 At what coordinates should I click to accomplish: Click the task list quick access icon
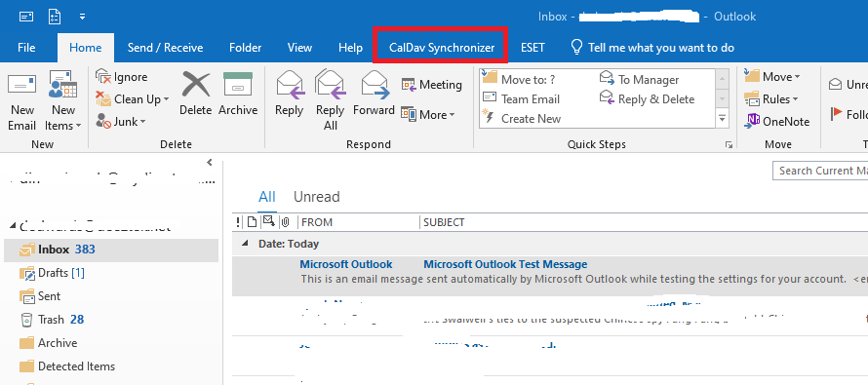pyautogui.click(x=55, y=16)
